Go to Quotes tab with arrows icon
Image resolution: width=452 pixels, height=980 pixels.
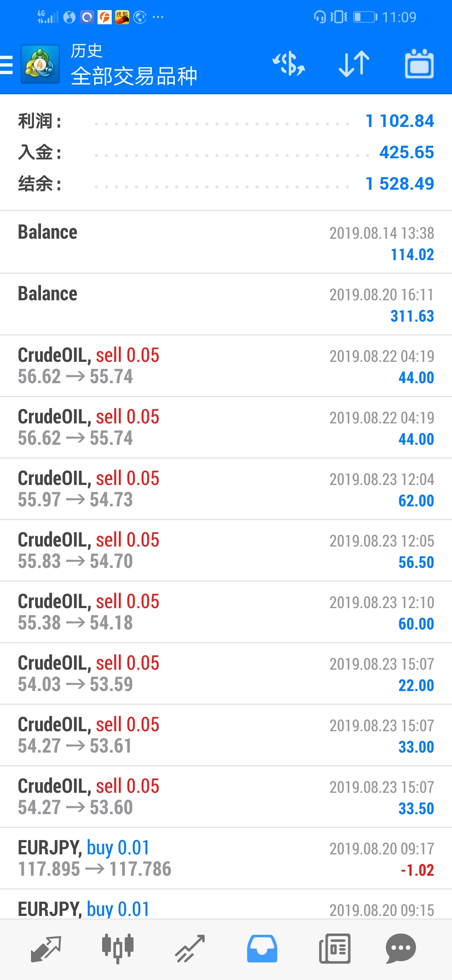(x=46, y=949)
